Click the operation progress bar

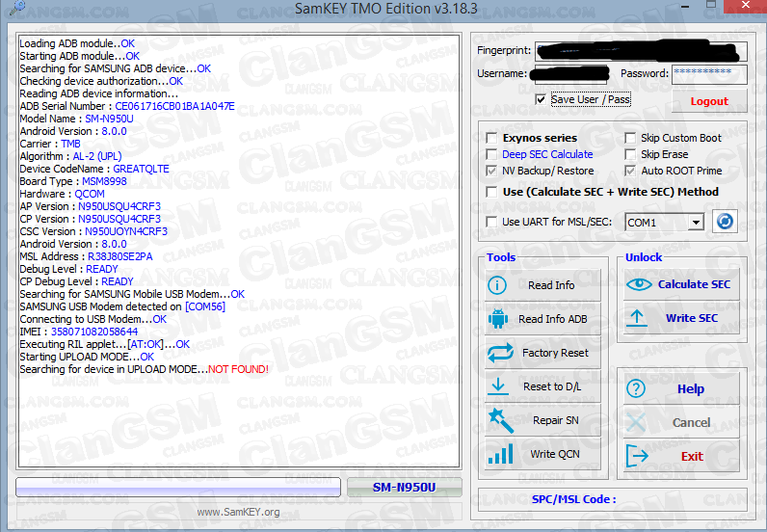tap(178, 488)
